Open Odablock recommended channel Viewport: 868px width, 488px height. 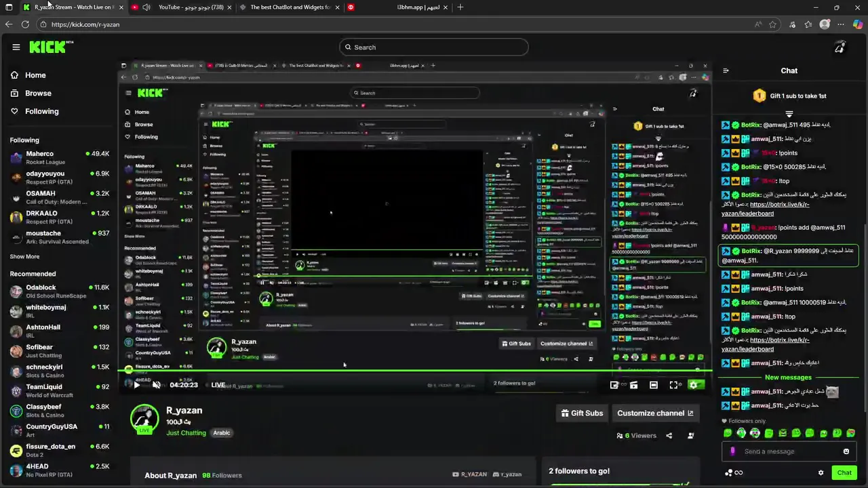pos(60,291)
